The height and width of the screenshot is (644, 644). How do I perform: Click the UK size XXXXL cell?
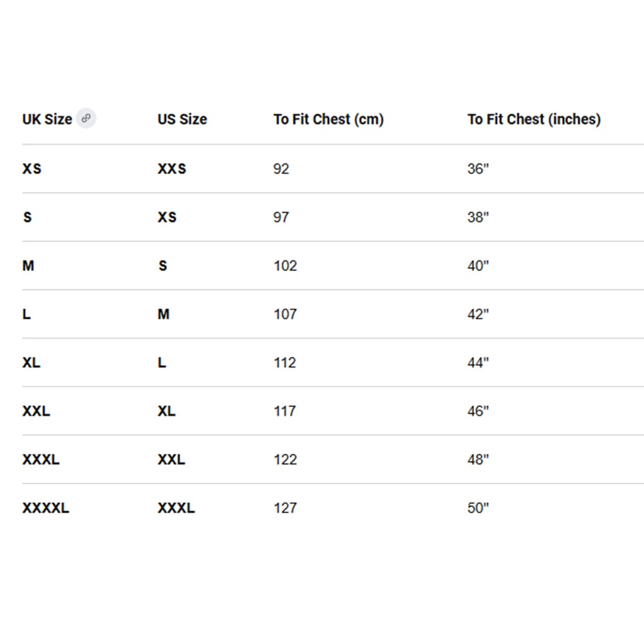coord(46,508)
